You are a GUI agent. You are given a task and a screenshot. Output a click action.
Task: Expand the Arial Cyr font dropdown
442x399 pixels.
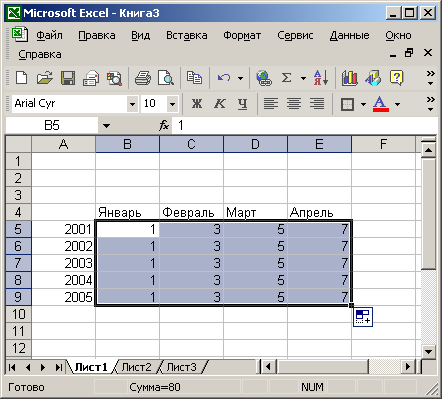click(132, 104)
